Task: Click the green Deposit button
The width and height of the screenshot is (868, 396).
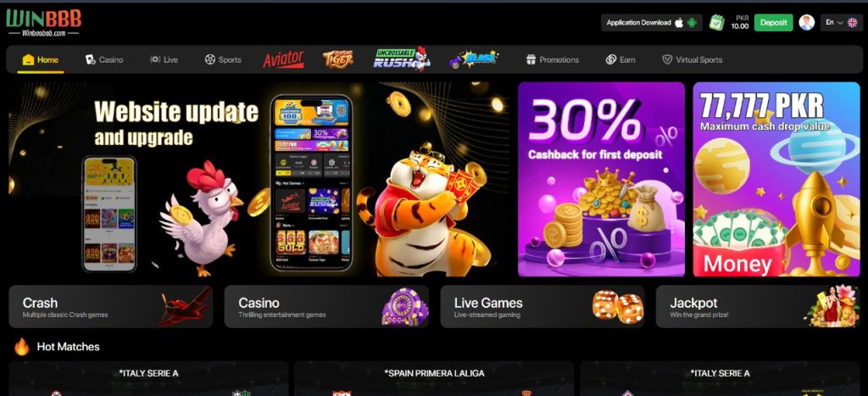Action: coord(773,23)
